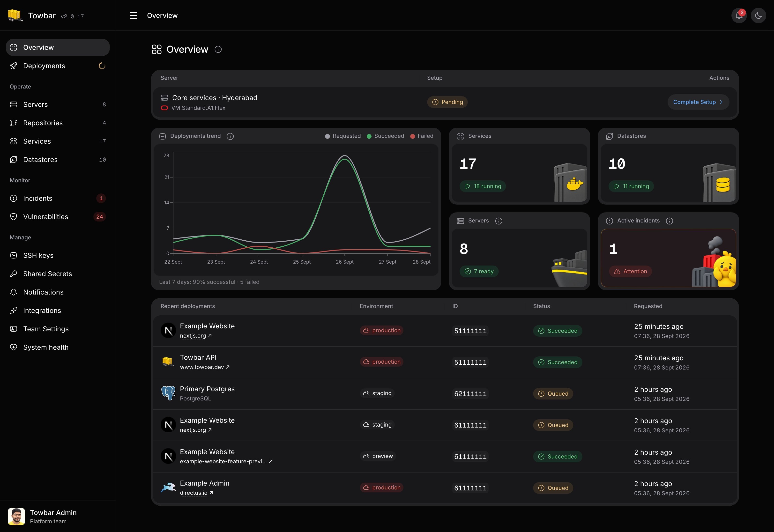The width and height of the screenshot is (774, 532).
Task: Open Deployments in the sidebar
Action: point(58,66)
